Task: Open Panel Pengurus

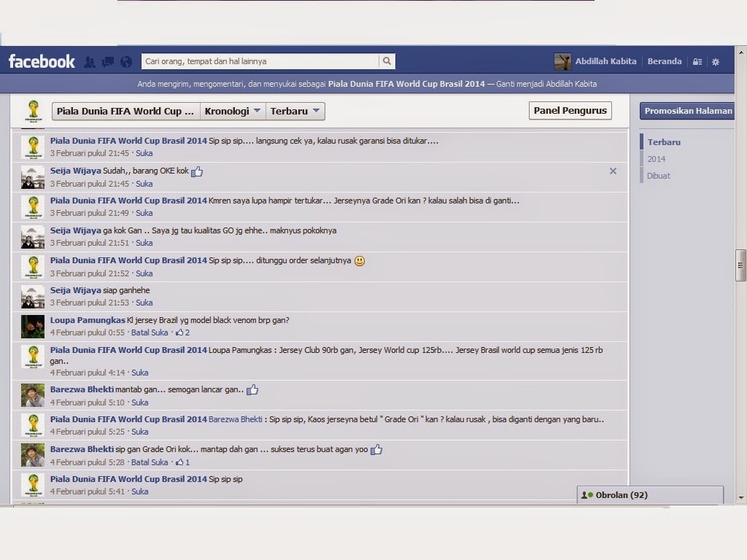Action: pos(570,111)
